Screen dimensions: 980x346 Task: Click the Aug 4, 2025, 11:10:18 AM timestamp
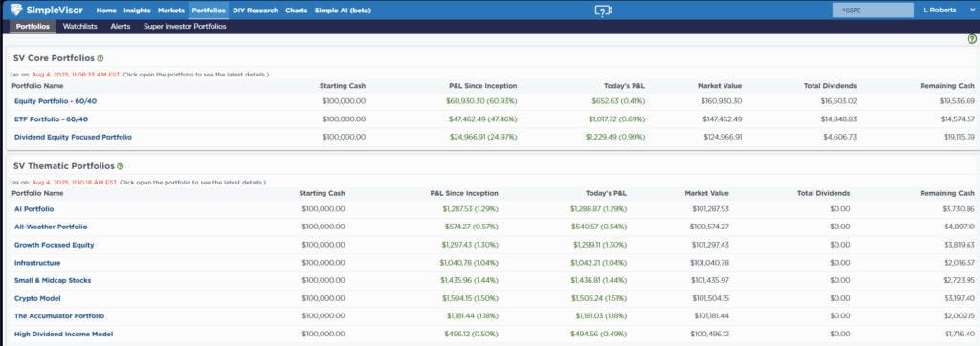tap(75, 183)
